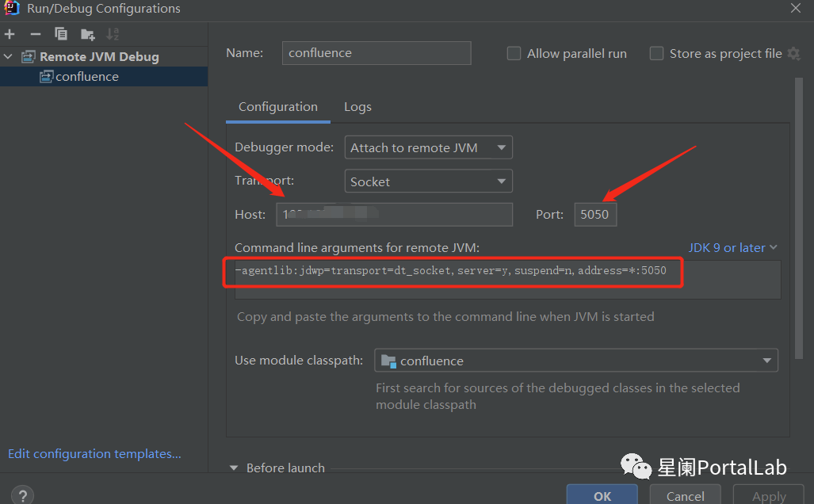The image size is (814, 504).
Task: Collapse the Before launch section
Action: (x=234, y=468)
